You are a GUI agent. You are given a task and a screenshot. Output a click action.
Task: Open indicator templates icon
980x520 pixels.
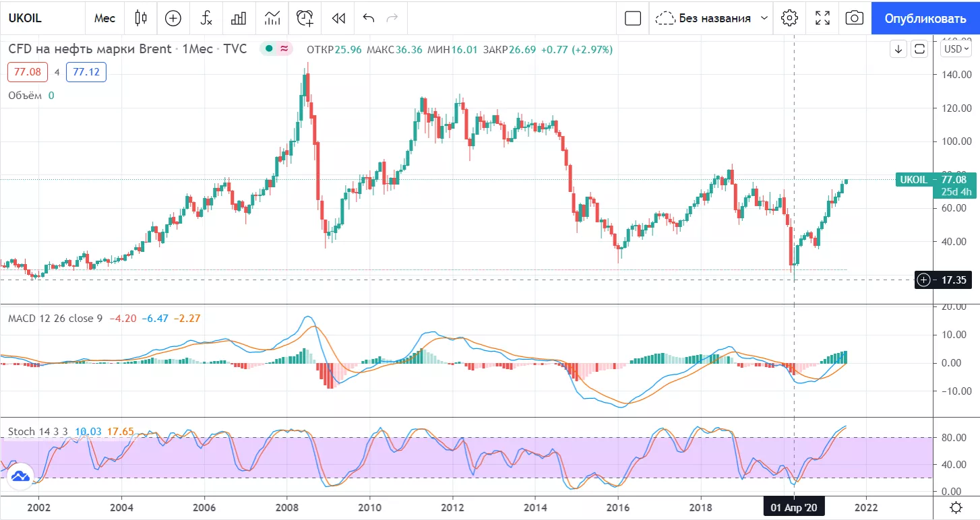tap(272, 18)
